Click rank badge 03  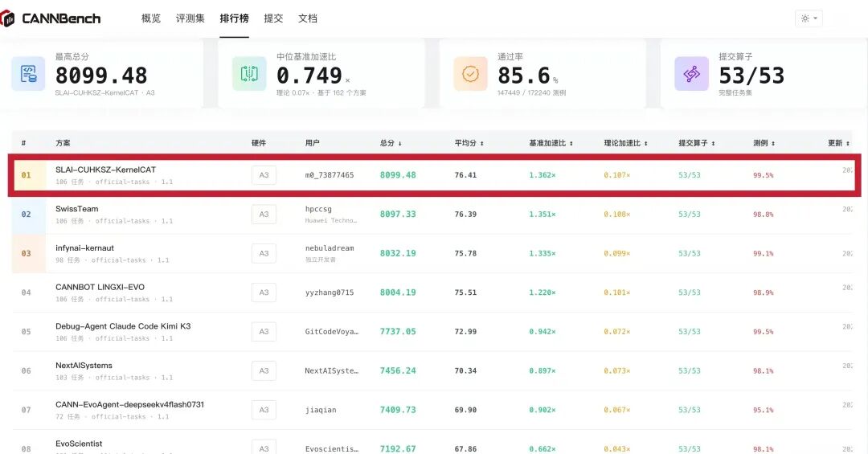(26, 254)
